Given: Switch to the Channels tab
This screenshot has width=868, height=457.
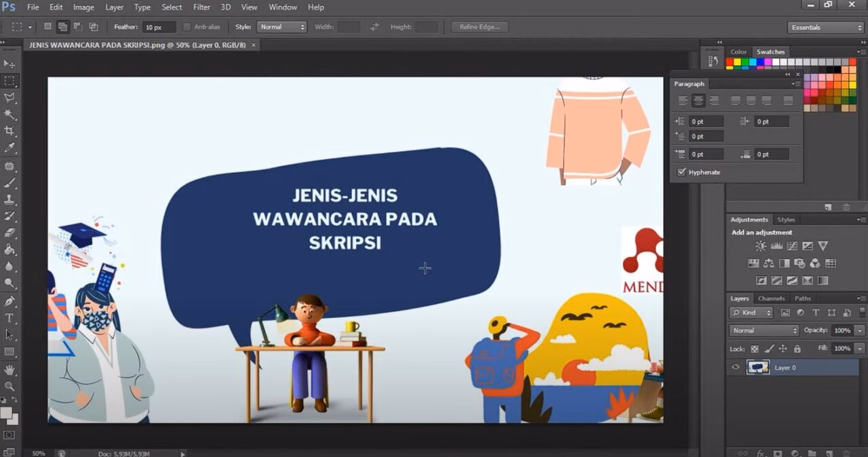Looking at the screenshot, I should (771, 298).
